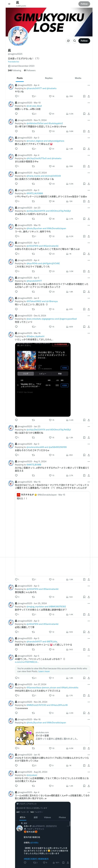Switch to the Replies tab

pos(49,78)
